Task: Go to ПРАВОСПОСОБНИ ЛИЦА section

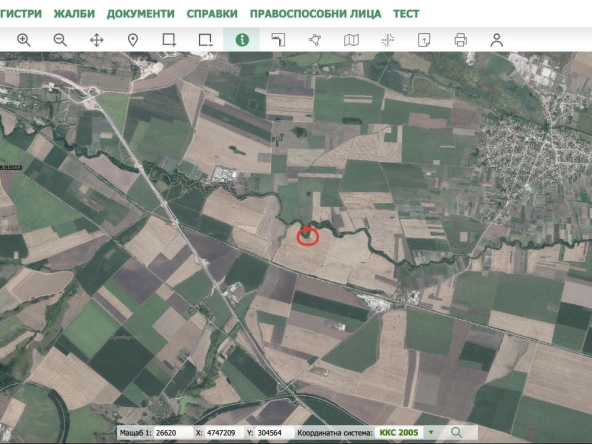Action: point(316,14)
